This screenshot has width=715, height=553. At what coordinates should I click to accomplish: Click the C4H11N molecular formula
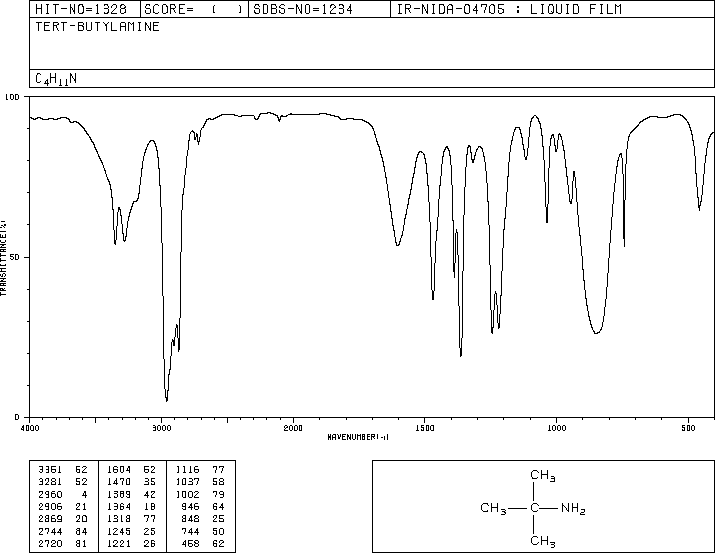(56, 79)
